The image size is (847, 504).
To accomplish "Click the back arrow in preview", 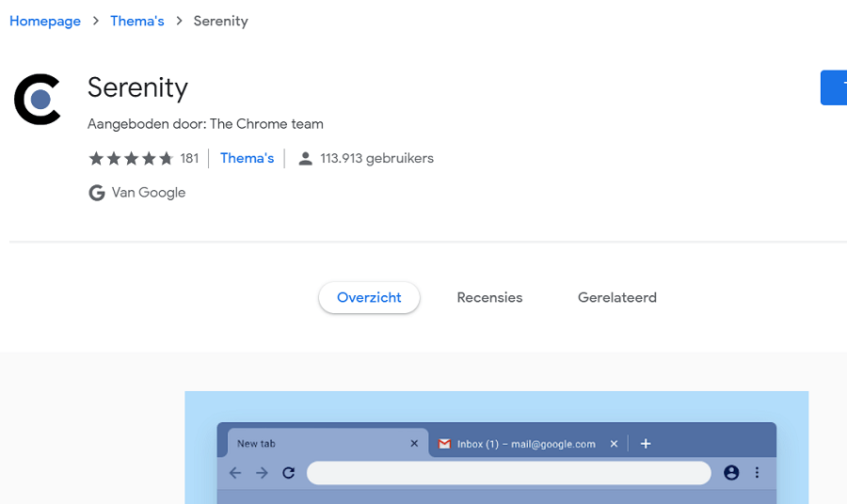I will (x=235, y=473).
